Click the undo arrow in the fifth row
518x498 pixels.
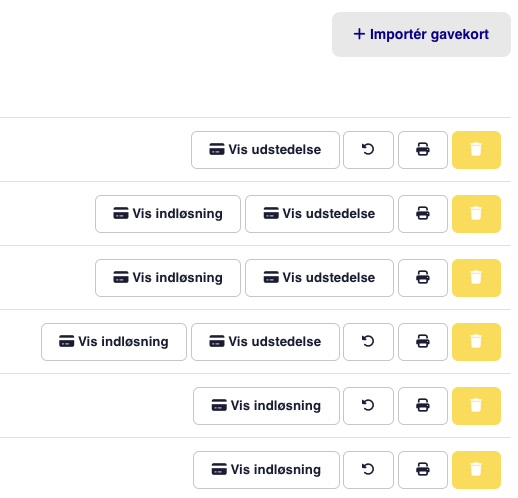tap(368, 406)
